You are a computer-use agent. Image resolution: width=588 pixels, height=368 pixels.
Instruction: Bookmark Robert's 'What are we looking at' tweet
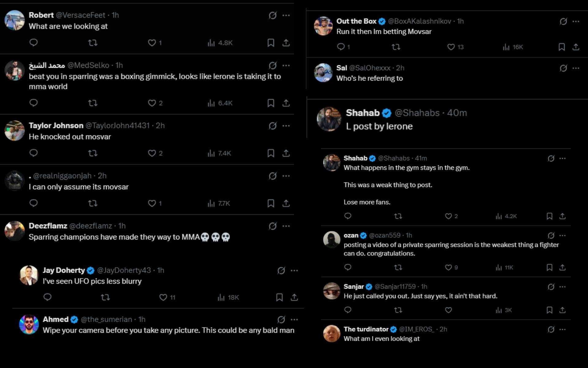coord(271,43)
